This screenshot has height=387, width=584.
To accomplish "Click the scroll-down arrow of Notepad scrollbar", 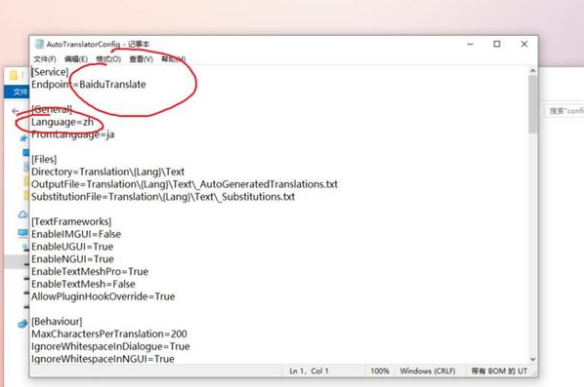I will pos(533,359).
